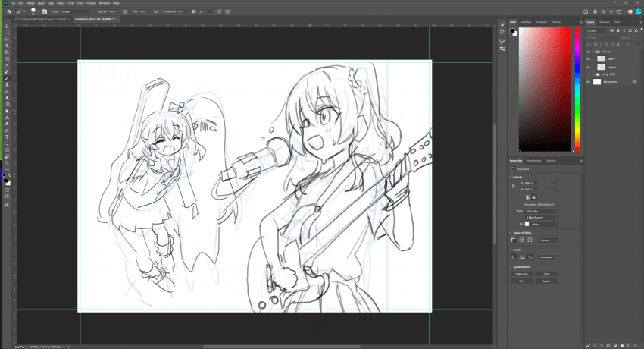Open the Flow value dropdown arrow
The image size is (644, 349).
[x=149, y=11]
